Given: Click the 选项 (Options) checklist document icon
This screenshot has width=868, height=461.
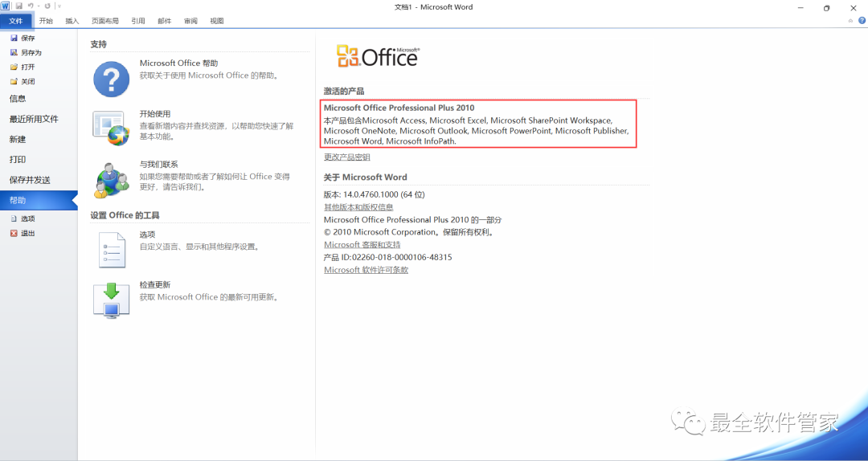Looking at the screenshot, I should (112, 250).
